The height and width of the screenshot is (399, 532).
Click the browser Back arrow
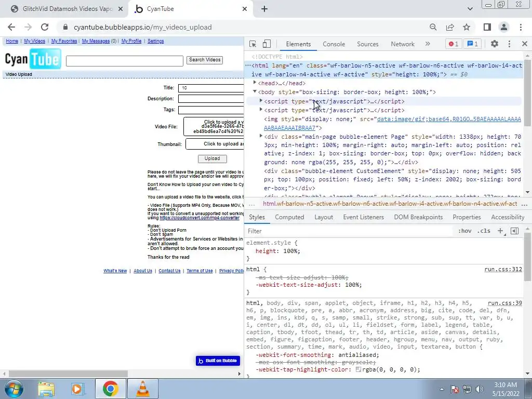(x=11, y=27)
